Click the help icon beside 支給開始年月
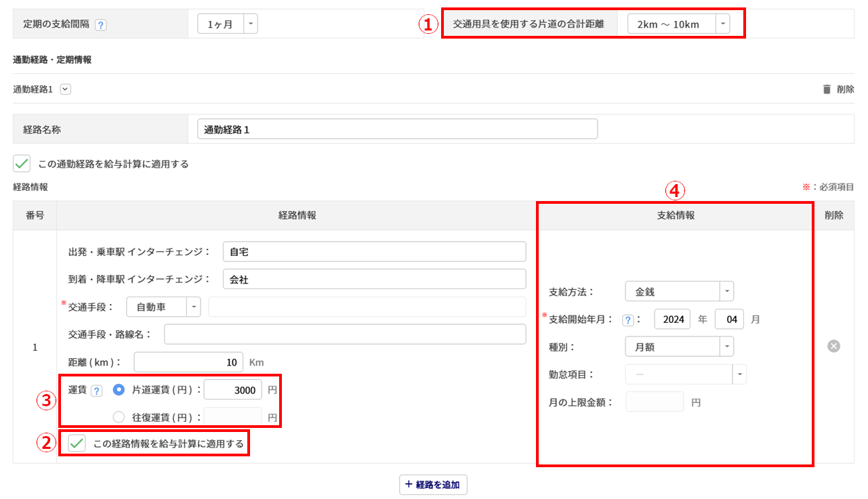Viewport: 868px width, 499px height. [627, 320]
